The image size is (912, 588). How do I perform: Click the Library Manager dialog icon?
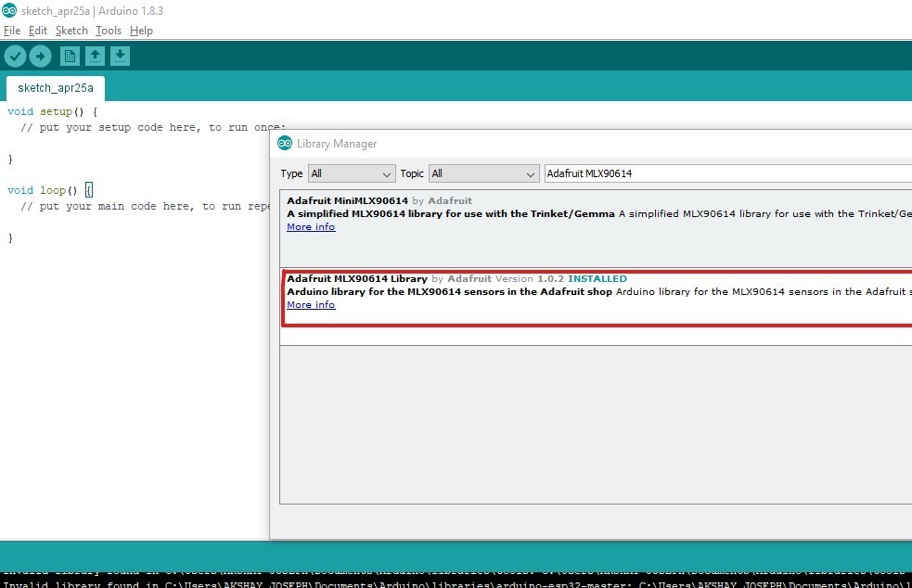[286, 144]
